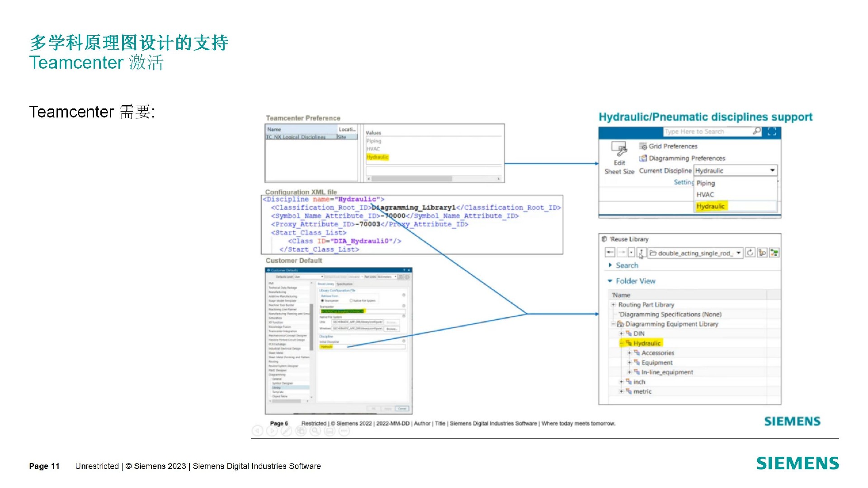
Task: Switch to the Specification tab in Customer Defaults
Action: point(344,284)
